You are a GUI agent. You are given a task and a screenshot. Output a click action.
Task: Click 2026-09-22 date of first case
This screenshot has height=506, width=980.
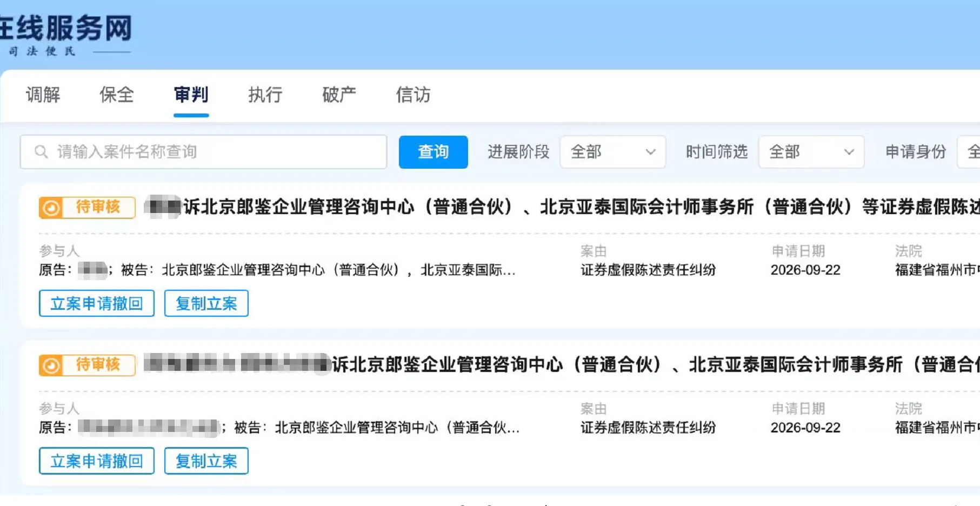805,270
